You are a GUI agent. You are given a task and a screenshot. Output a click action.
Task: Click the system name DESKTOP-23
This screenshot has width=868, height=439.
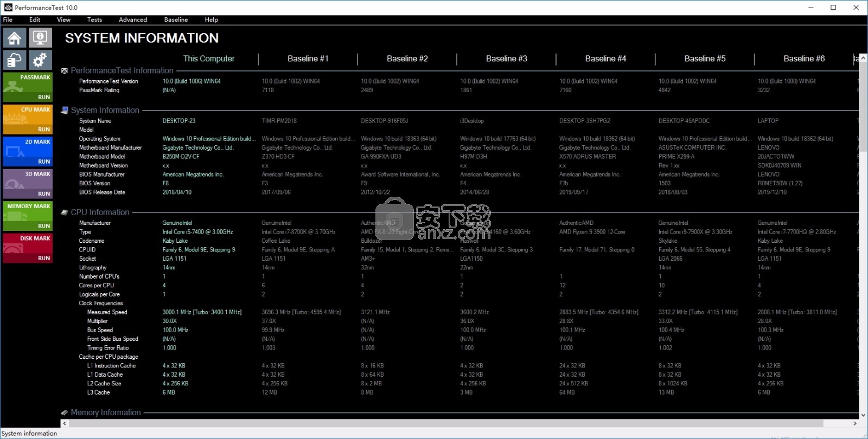point(179,121)
